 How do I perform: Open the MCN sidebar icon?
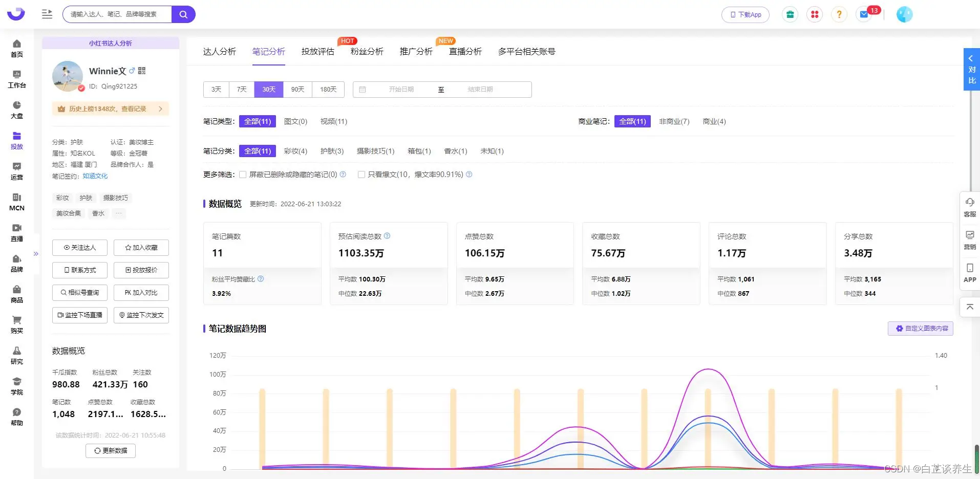pos(17,202)
